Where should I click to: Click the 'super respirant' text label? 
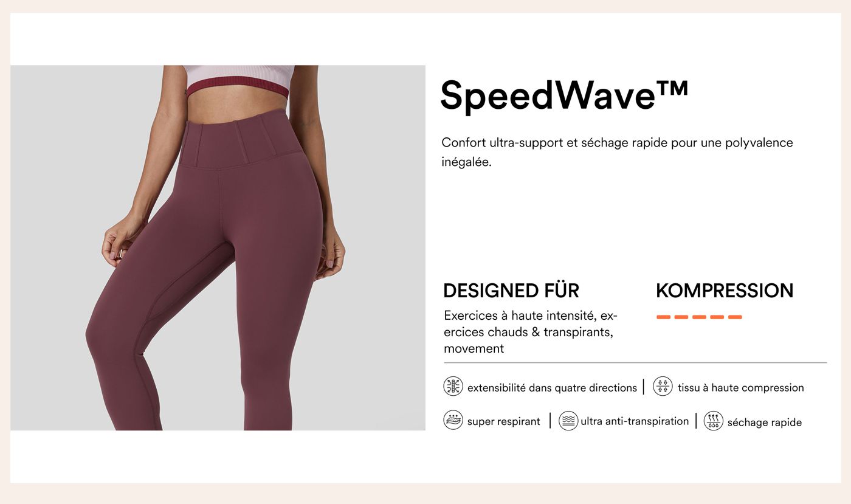503,422
